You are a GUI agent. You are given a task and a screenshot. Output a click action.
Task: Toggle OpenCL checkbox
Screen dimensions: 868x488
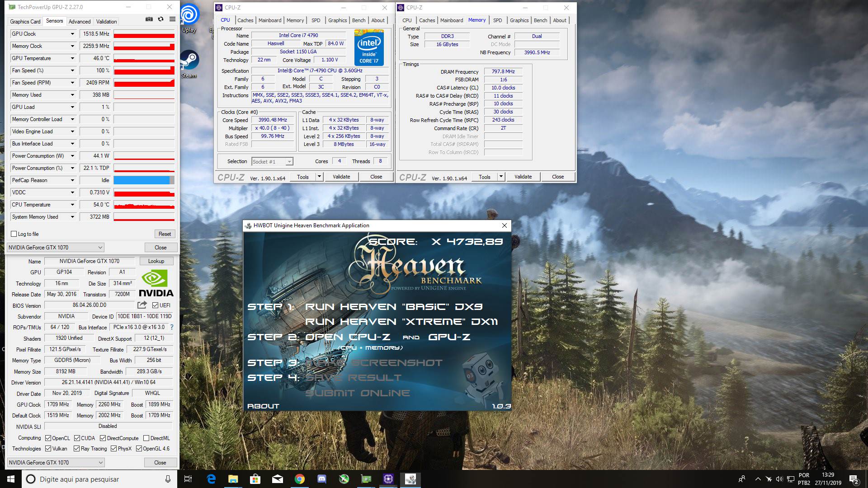pyautogui.click(x=48, y=438)
